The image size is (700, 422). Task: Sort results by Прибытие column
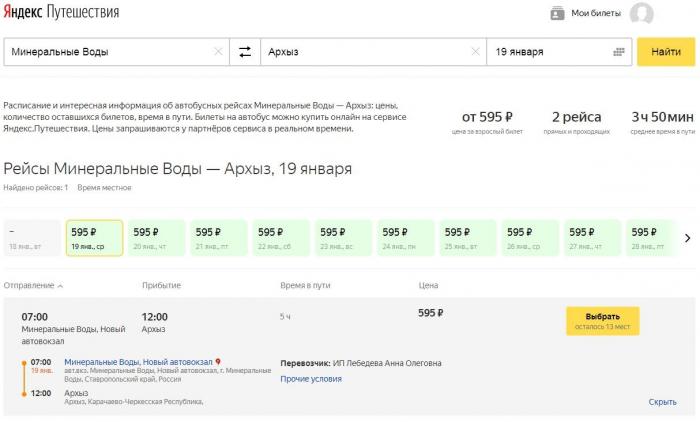point(162,285)
